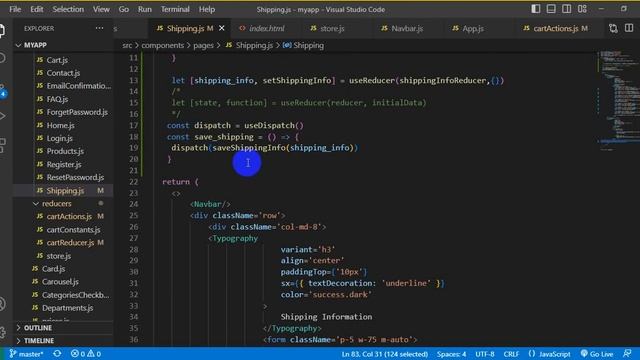Click the master branch indicator
The image size is (640, 360).
[26, 353]
